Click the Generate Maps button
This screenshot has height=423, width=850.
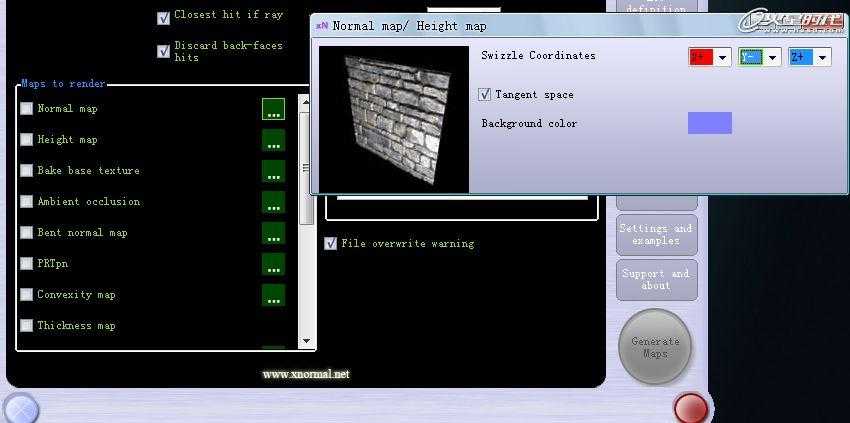point(655,347)
